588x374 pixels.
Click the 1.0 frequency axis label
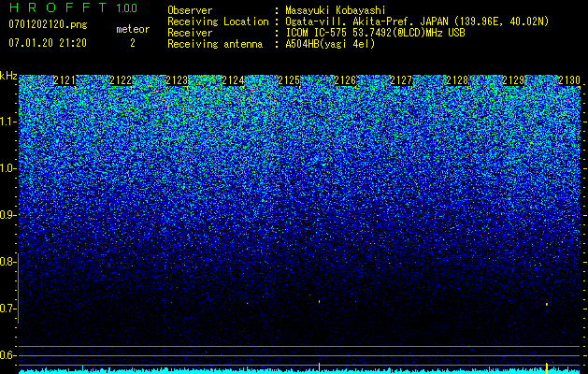(x=7, y=168)
